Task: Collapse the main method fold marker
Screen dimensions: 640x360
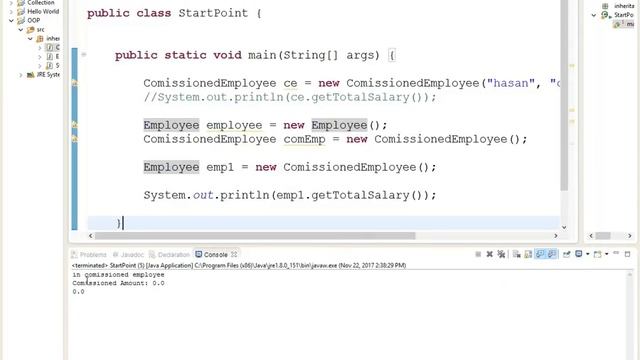Action: [x=84, y=54]
